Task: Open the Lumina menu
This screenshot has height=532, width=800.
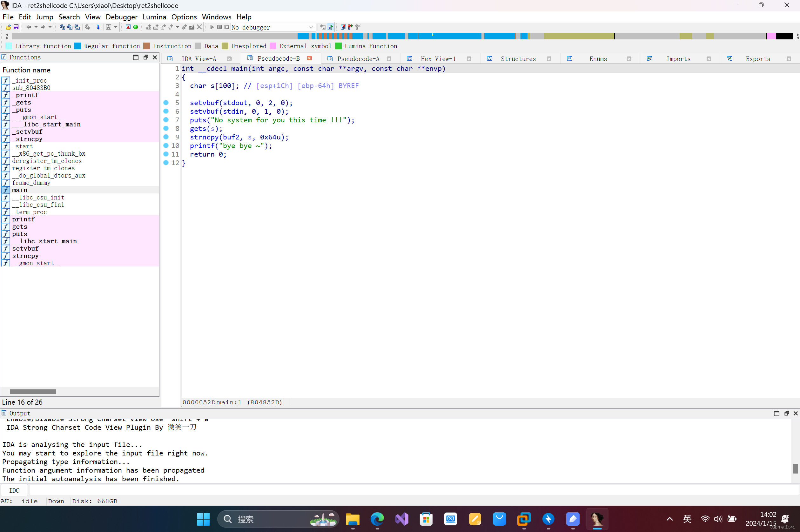Action: point(154,17)
